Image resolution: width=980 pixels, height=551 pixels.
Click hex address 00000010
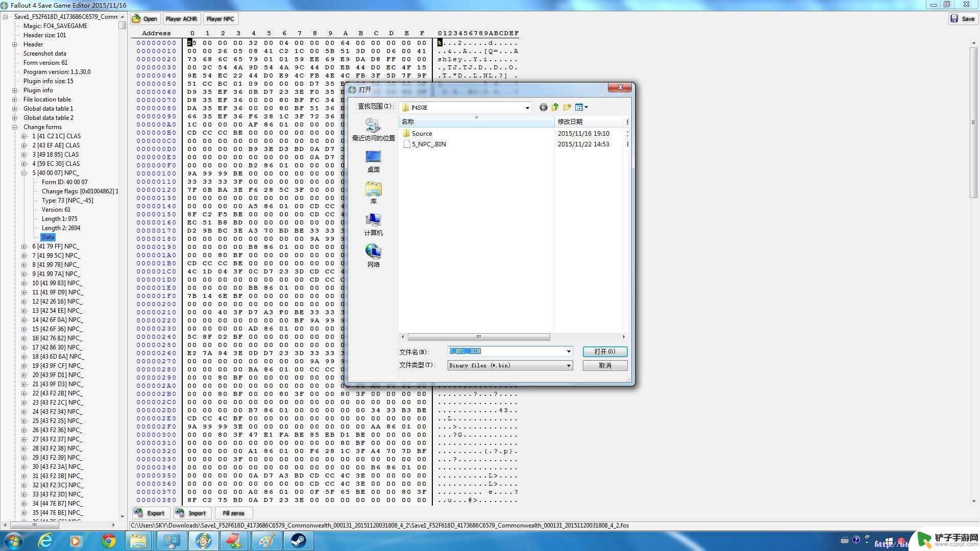tap(156, 51)
